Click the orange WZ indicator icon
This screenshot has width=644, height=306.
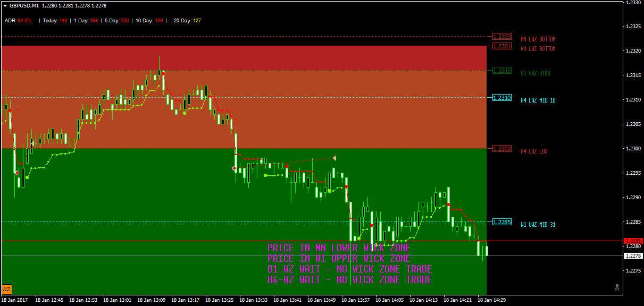click(7, 289)
